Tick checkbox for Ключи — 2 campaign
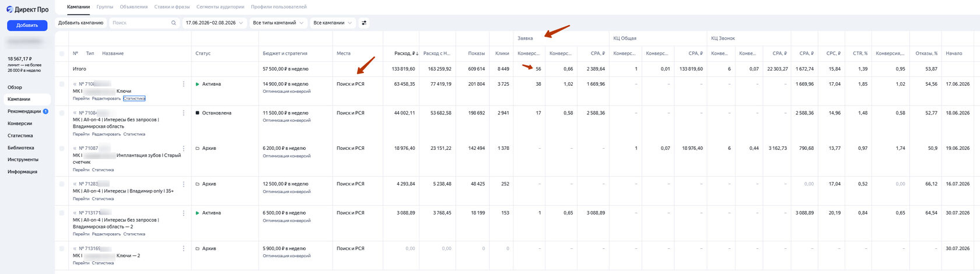 (x=62, y=249)
